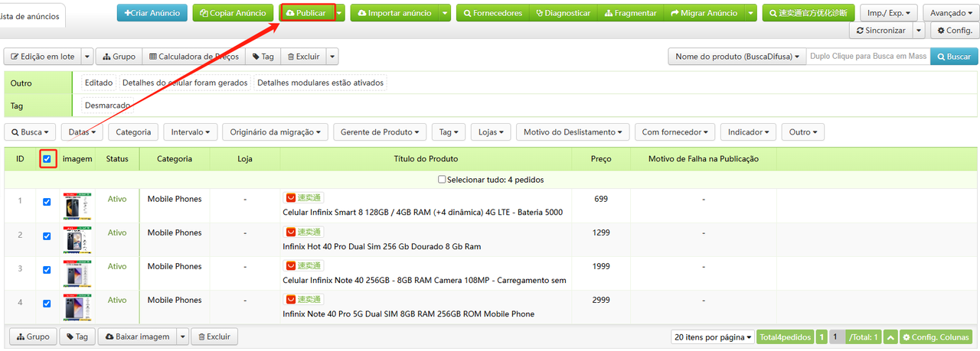Click 速卖通 badge on Infinix Hot 40 Pro row
Viewport: 980px width, 351px height.
303,232
